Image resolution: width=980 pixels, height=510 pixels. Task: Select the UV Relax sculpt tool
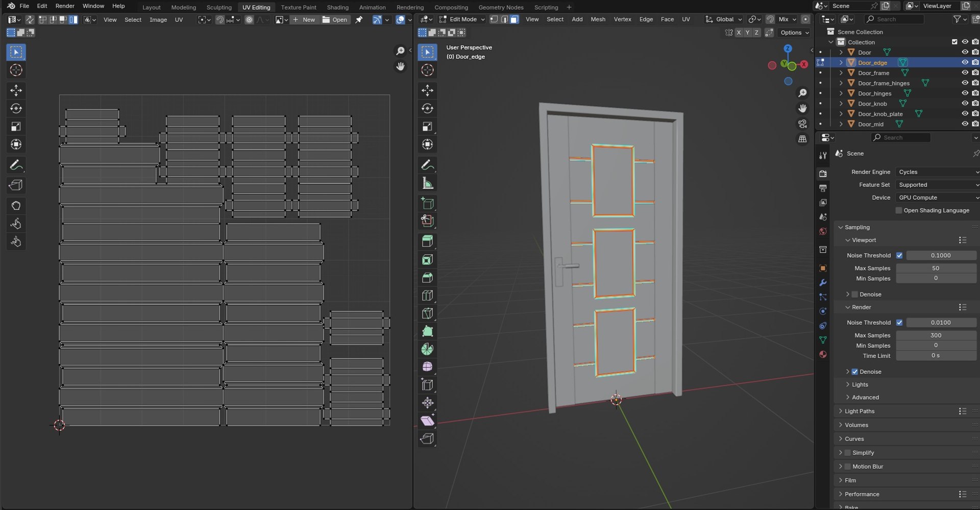tap(16, 224)
